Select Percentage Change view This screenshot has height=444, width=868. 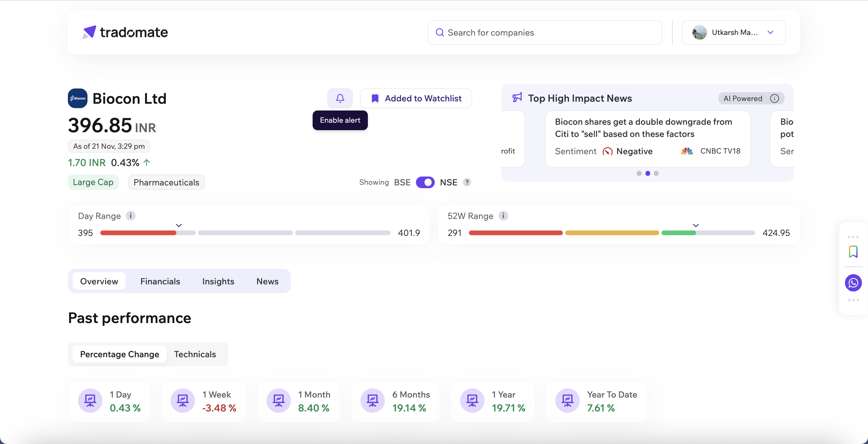(x=119, y=354)
